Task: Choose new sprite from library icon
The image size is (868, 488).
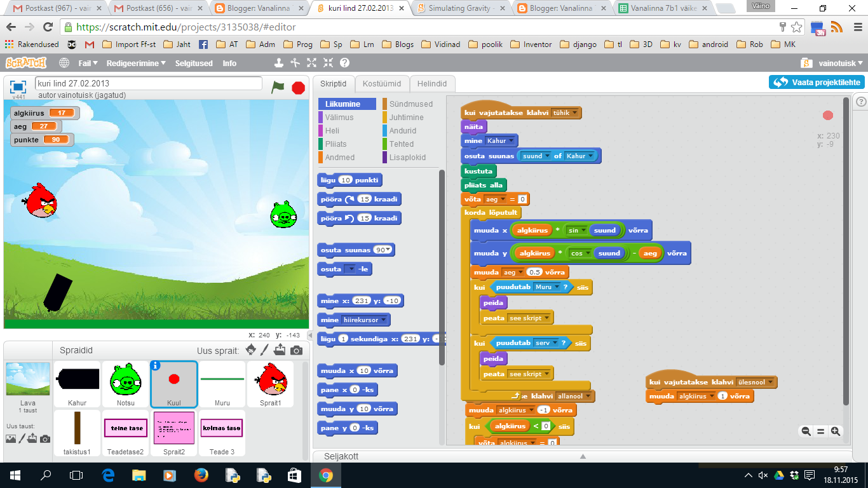Action: [251, 350]
